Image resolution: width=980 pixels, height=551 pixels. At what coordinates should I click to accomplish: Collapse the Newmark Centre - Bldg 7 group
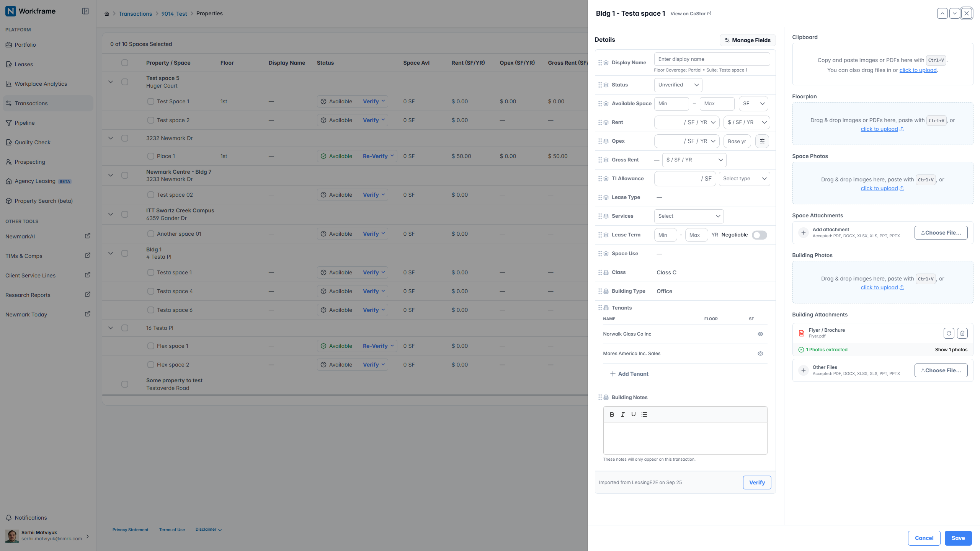pyautogui.click(x=111, y=175)
